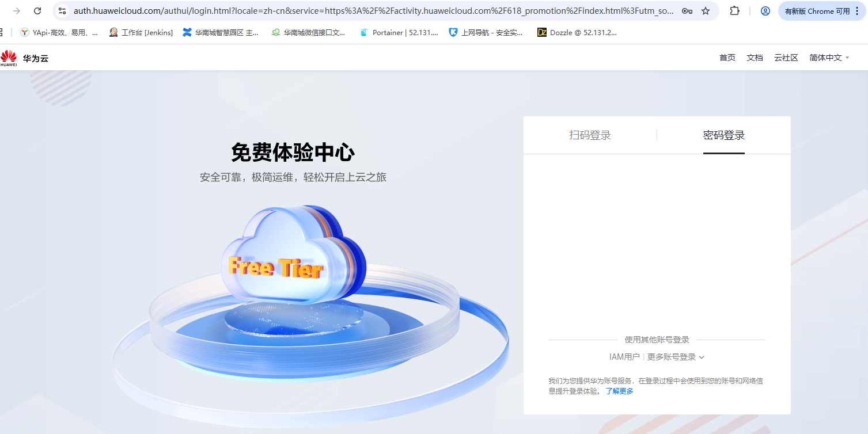Go to 首页 in the header

(x=727, y=58)
